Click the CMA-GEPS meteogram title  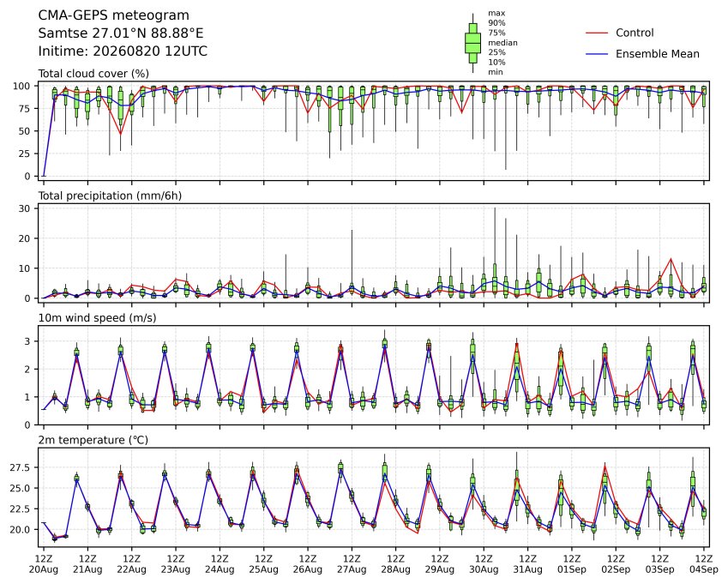pos(114,15)
